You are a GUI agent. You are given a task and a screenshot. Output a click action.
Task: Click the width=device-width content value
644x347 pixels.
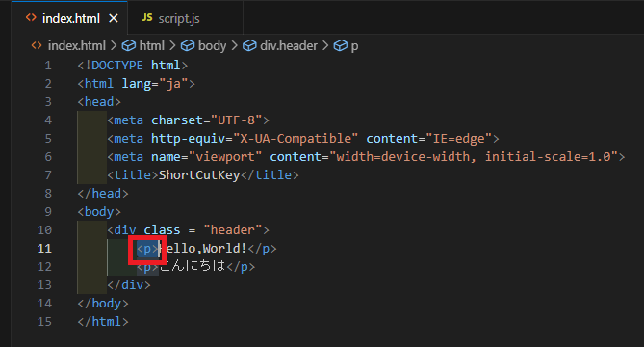(x=403, y=157)
